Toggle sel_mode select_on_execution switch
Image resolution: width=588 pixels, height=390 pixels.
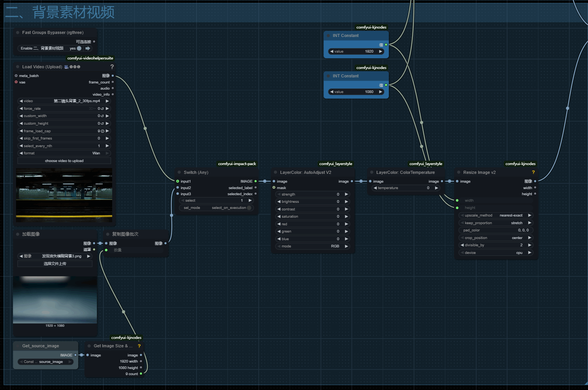249,208
